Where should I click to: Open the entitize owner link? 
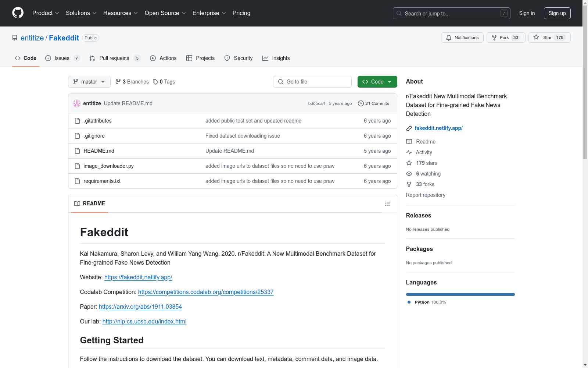pyautogui.click(x=32, y=38)
